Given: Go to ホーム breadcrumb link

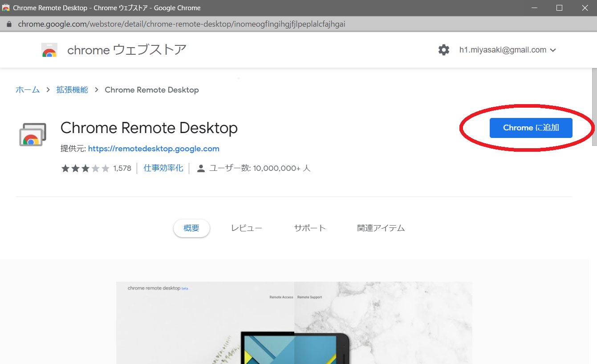Looking at the screenshot, I should (28, 90).
